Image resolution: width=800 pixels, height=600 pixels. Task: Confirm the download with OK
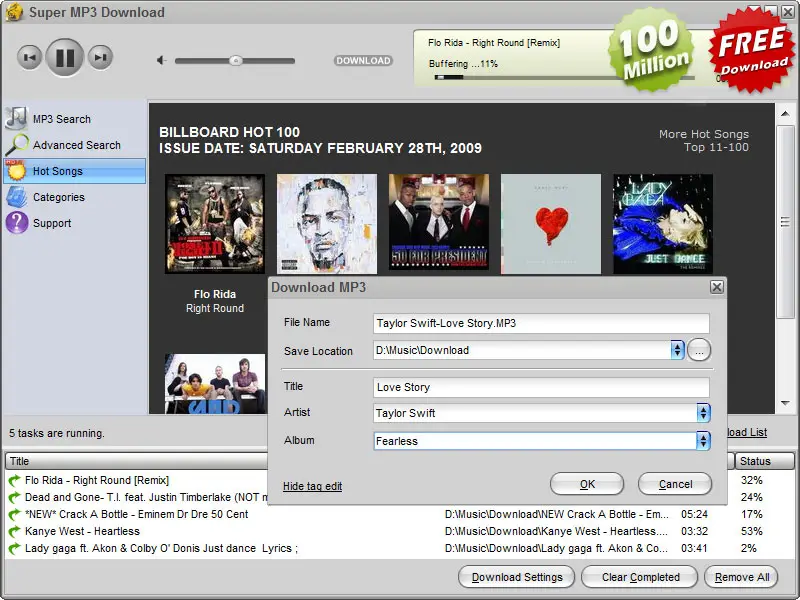point(587,484)
